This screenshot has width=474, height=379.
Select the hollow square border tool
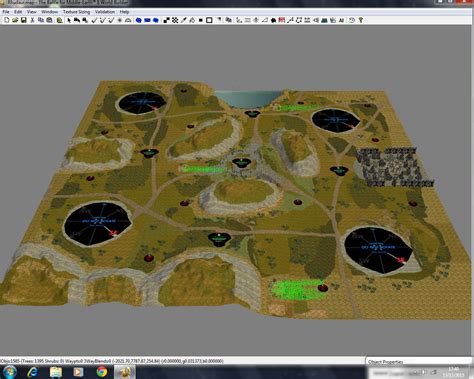click(x=209, y=20)
